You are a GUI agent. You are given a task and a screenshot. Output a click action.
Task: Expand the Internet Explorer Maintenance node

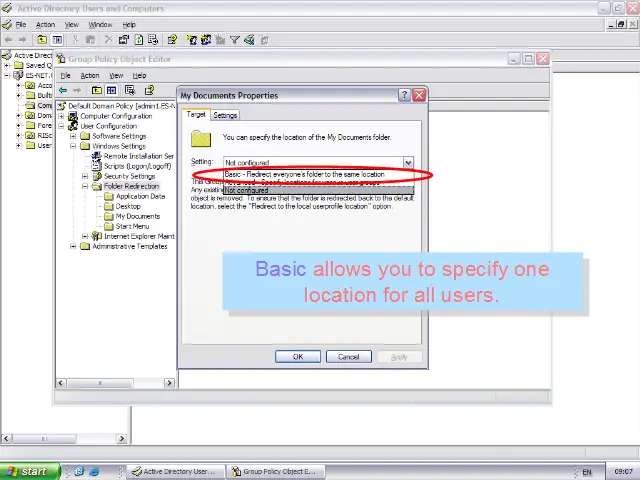[x=85, y=236]
